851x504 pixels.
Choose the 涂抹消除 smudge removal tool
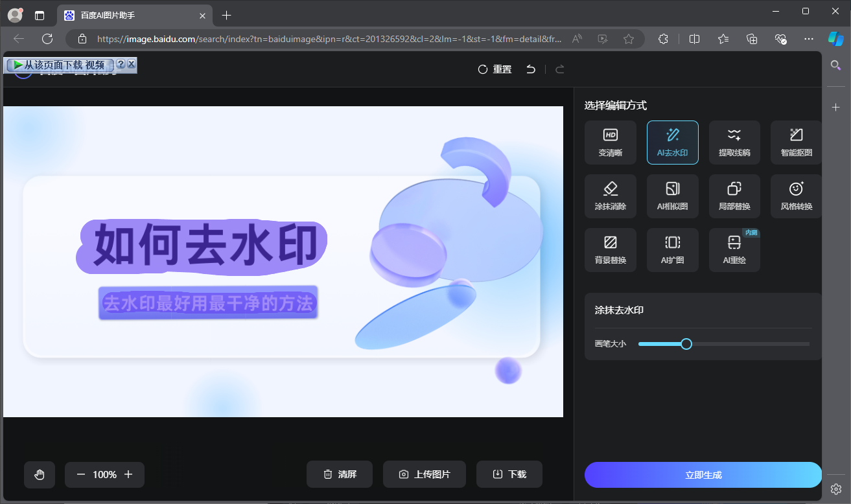[x=610, y=196]
